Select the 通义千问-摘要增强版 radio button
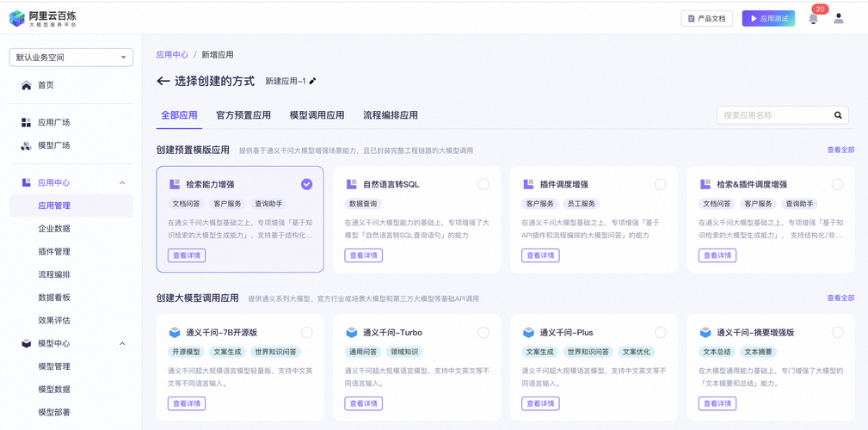 [838, 332]
